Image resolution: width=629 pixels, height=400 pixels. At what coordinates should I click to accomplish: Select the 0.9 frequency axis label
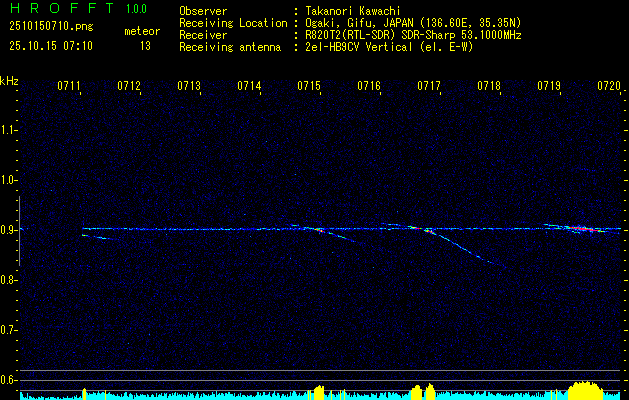(x=9, y=230)
